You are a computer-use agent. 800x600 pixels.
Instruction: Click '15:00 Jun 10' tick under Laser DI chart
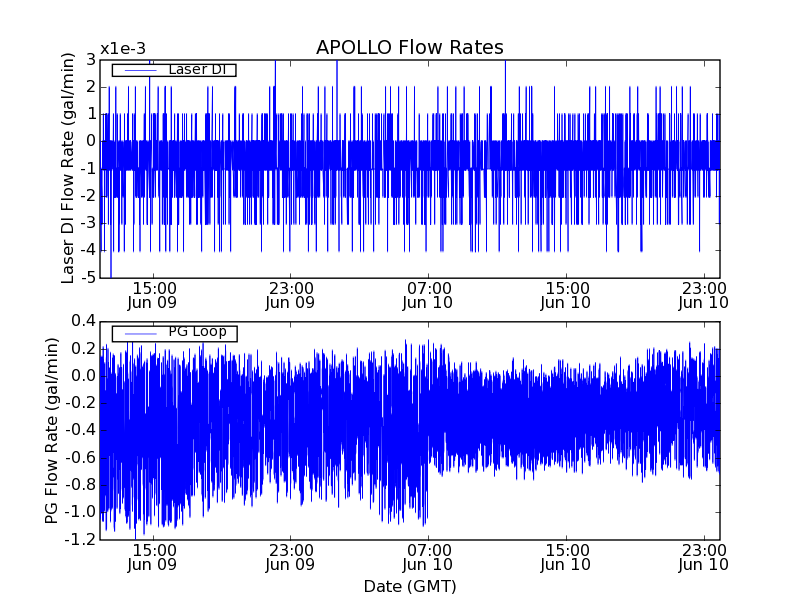pyautogui.click(x=566, y=295)
